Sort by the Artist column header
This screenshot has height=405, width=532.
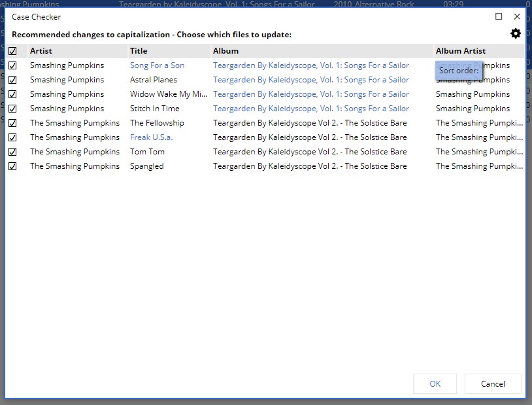click(77, 51)
